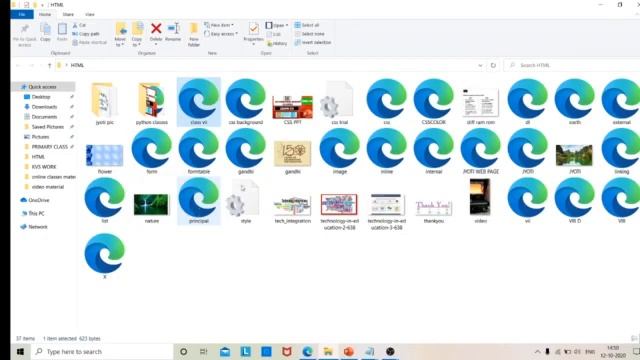Switch to the Home ribbon tab
Screen dimensions: 640x360
click(x=45, y=14)
